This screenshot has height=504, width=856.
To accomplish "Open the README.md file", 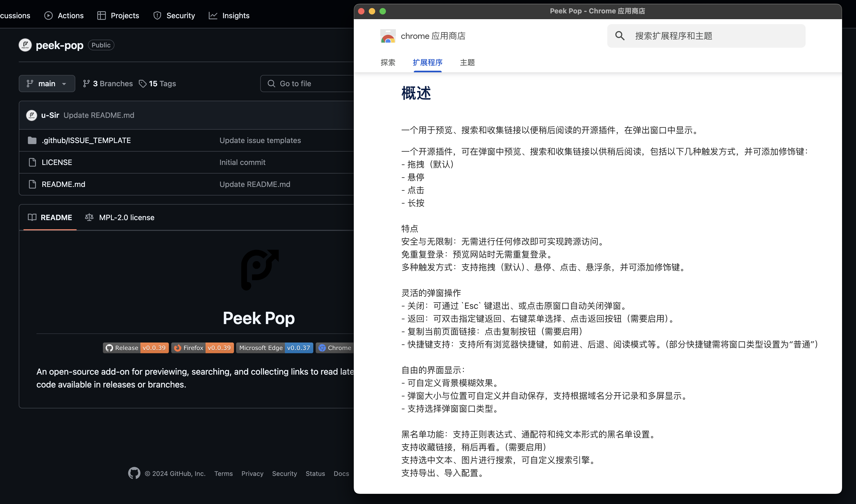I will (x=63, y=184).
